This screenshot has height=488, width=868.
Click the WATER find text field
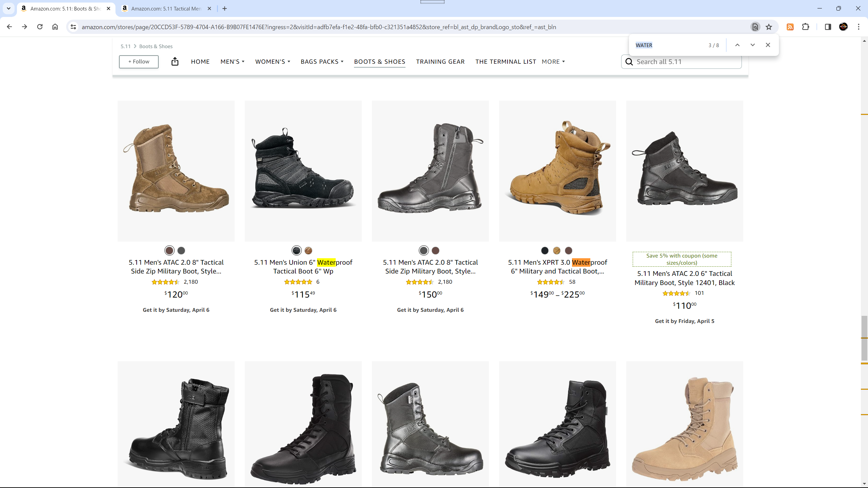[x=668, y=45]
